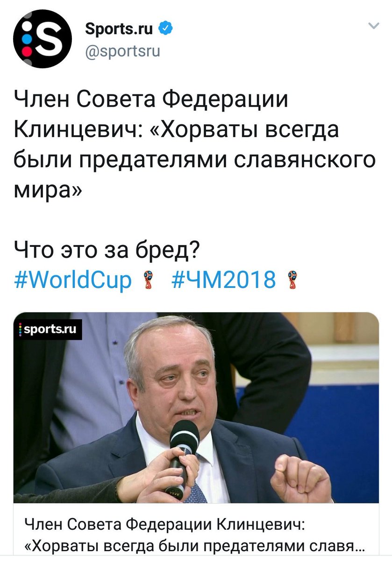Open the Sports.ru display name

(119, 29)
